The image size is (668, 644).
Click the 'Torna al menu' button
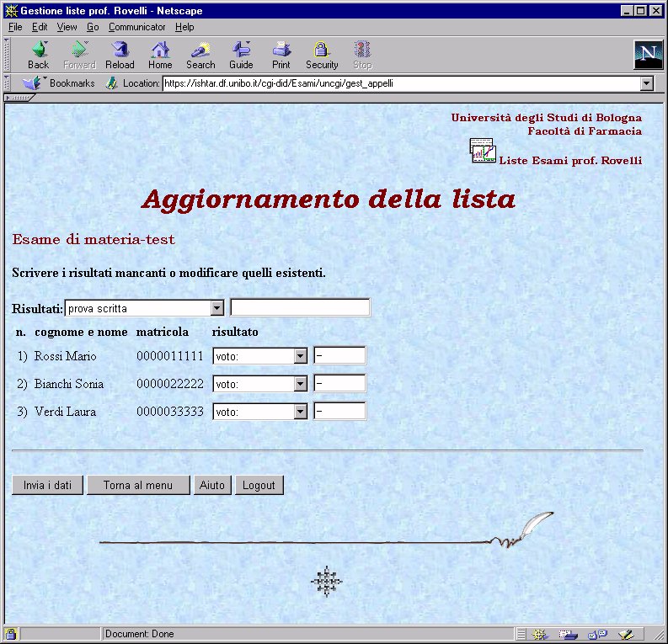(x=138, y=485)
